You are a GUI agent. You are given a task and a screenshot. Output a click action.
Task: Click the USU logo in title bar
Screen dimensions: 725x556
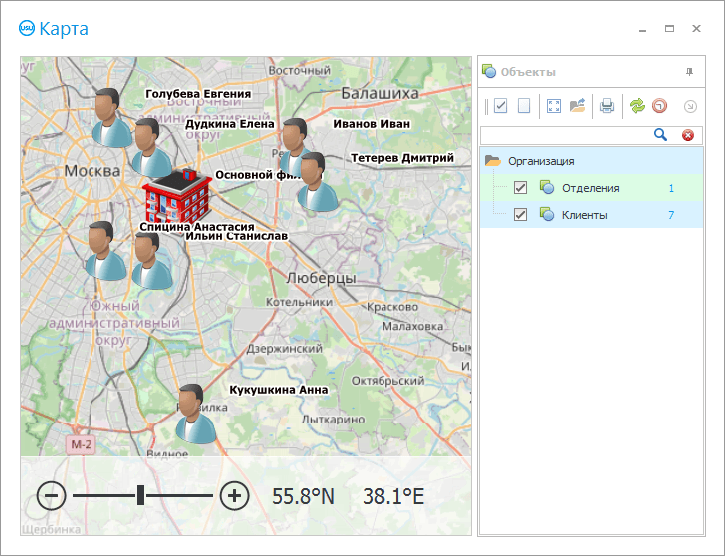[x=27, y=28]
